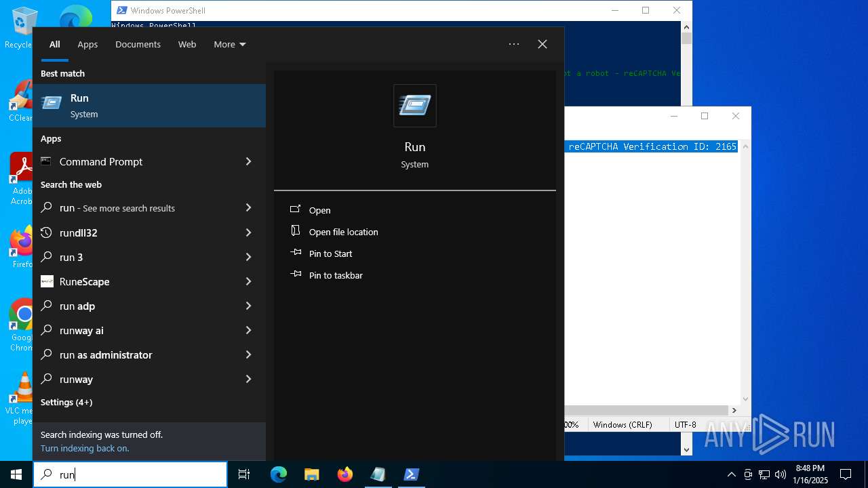Expand the 'runway' suggestion chevron
This screenshot has width=868, height=488.
pos(248,379)
